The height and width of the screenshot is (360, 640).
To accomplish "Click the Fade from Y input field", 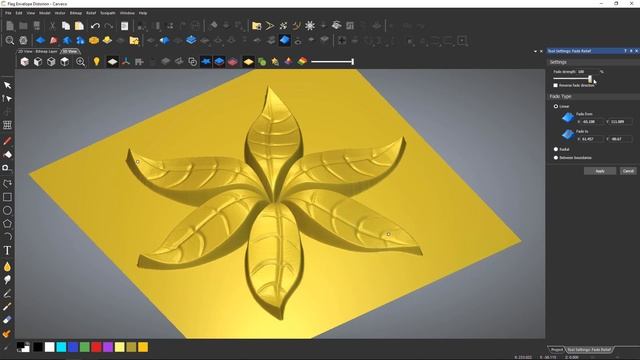I will tap(621, 122).
